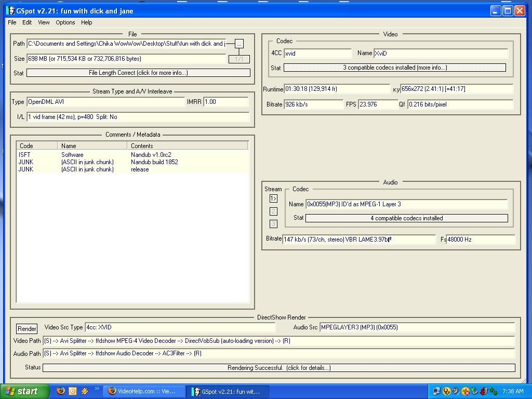Click the FPS 23.976 field

pos(378,104)
